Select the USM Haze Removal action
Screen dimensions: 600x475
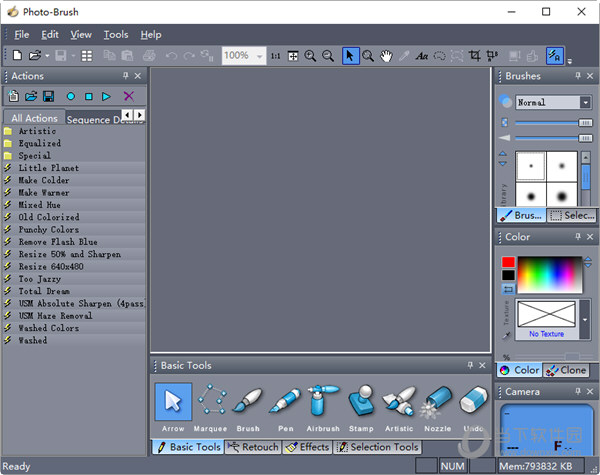click(73, 315)
